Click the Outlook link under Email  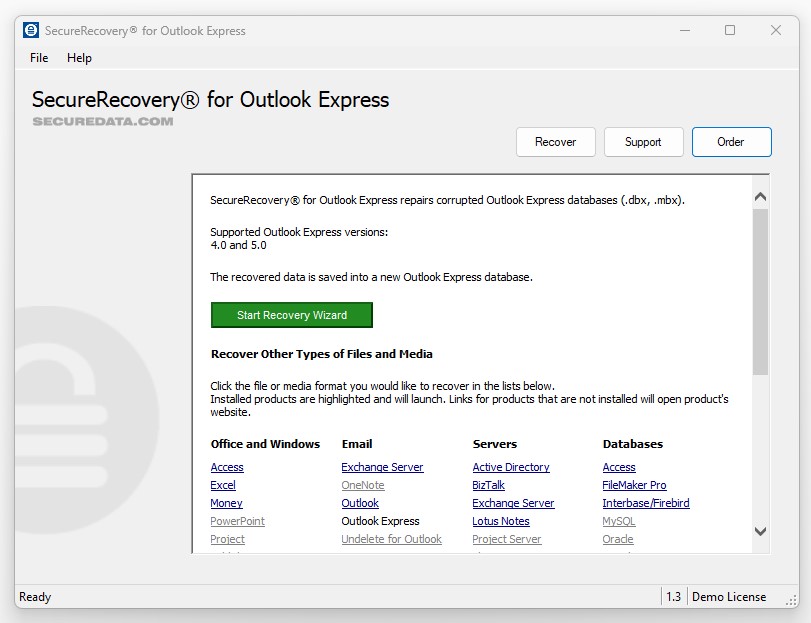[x=360, y=503]
